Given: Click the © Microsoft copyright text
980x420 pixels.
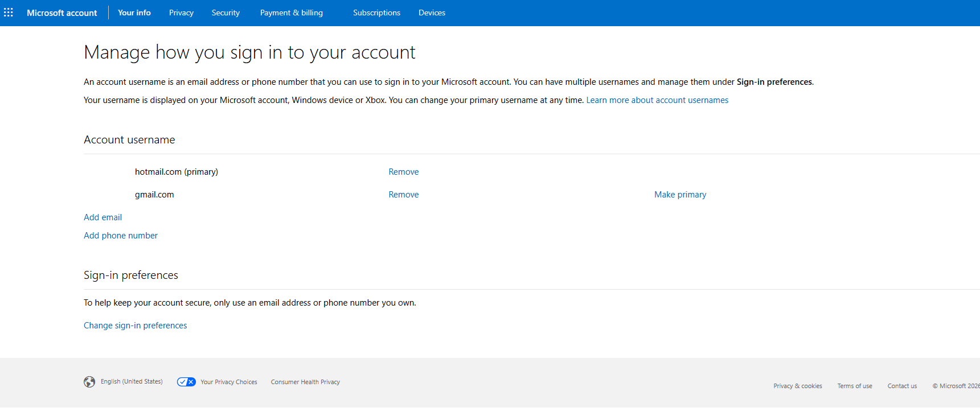Looking at the screenshot, I should tap(956, 386).
